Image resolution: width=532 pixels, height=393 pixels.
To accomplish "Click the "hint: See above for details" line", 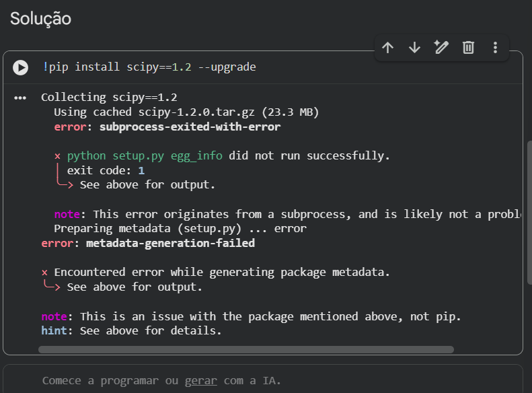I will click(x=131, y=331).
